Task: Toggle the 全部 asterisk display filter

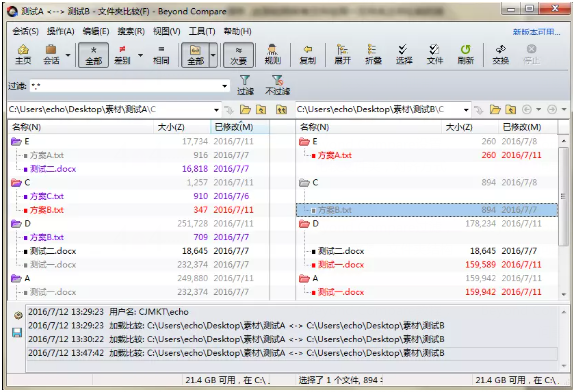Action: 94,55
